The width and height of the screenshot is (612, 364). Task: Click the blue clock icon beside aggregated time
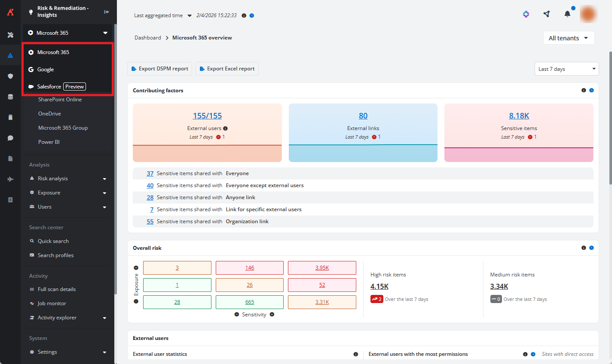tap(252, 15)
